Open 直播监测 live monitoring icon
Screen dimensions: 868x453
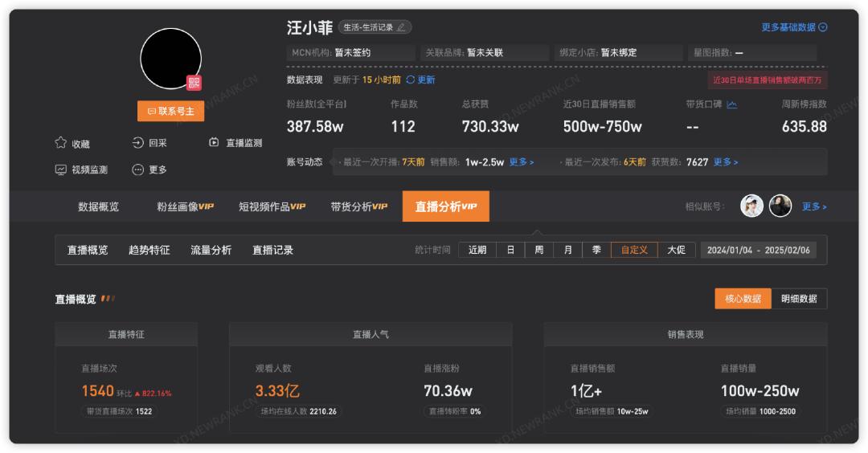pyautogui.click(x=214, y=143)
